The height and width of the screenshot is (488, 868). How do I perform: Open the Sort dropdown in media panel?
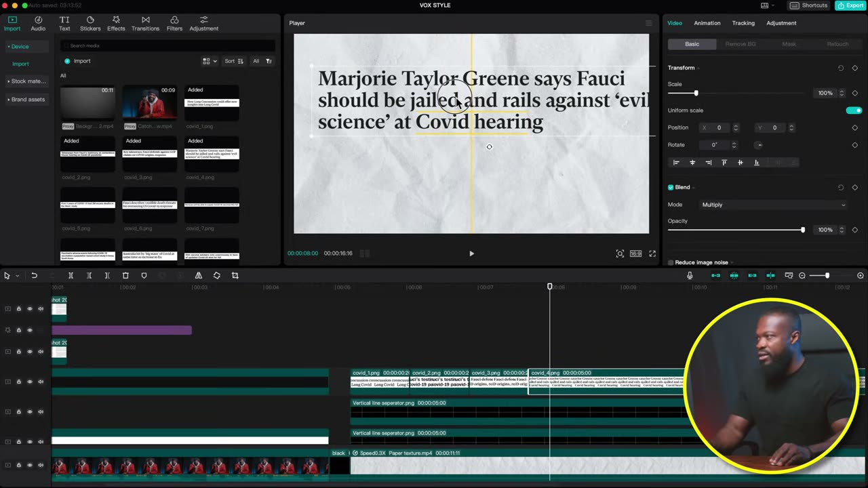pyautogui.click(x=234, y=61)
